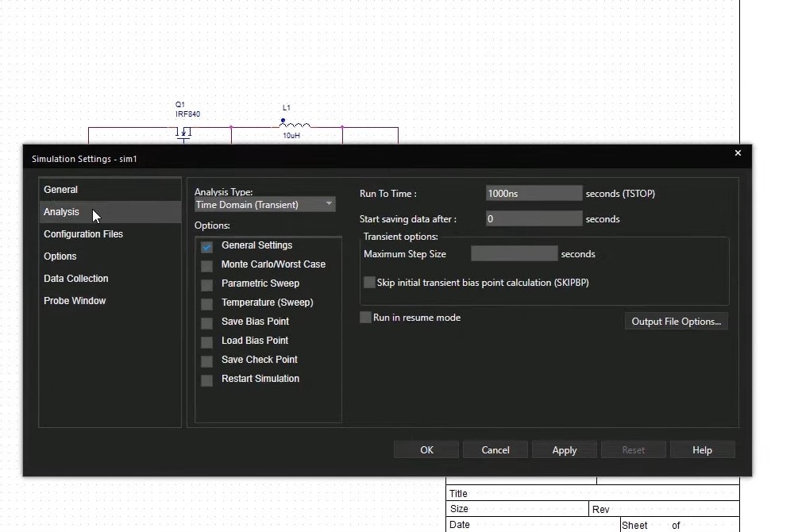Click the Q1 reference designator label

tap(180, 104)
